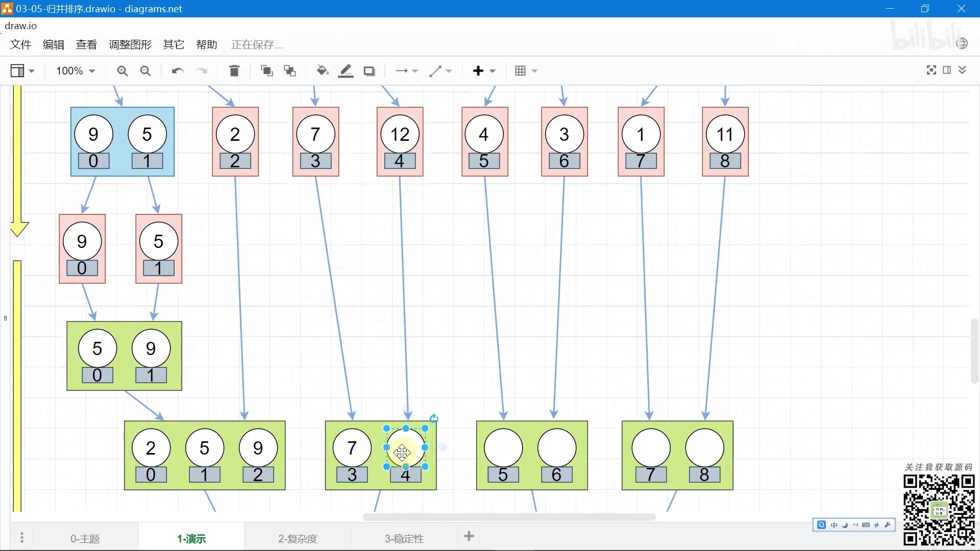Collapse the toolbar with the double chevron

[962, 70]
